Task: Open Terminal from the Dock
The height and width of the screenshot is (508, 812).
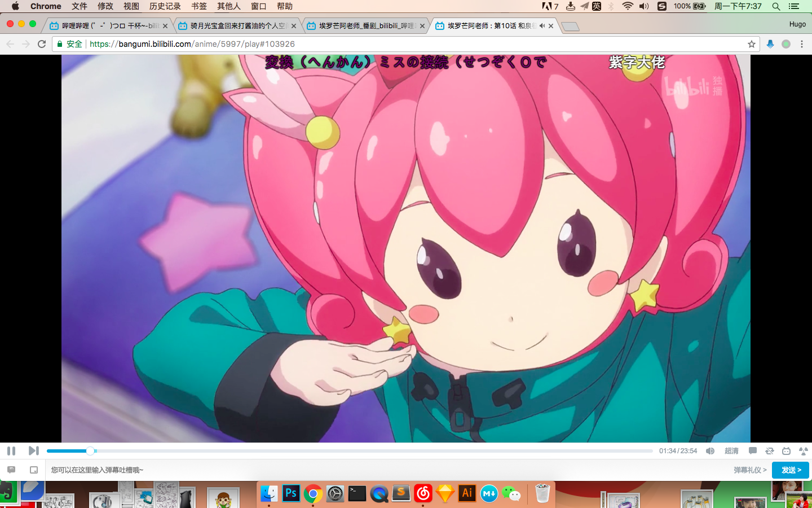Action: (x=357, y=493)
